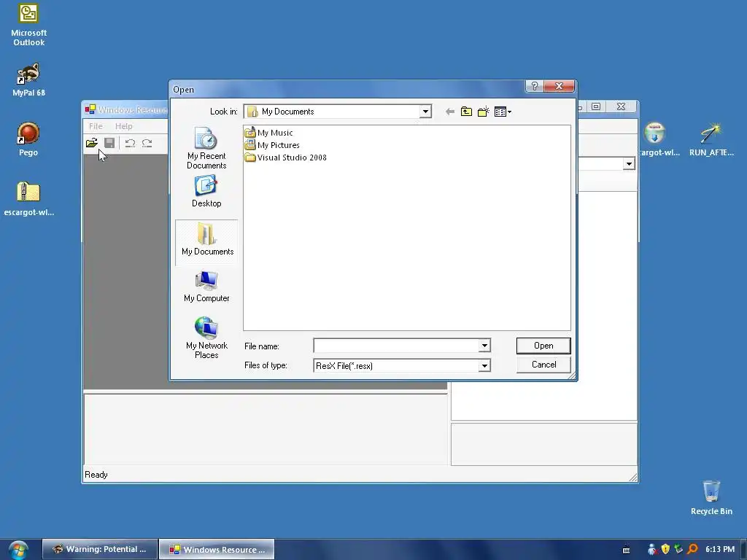Select the escargot zip folder on the desktop's left side
This screenshot has width=747, height=560.
(28, 198)
